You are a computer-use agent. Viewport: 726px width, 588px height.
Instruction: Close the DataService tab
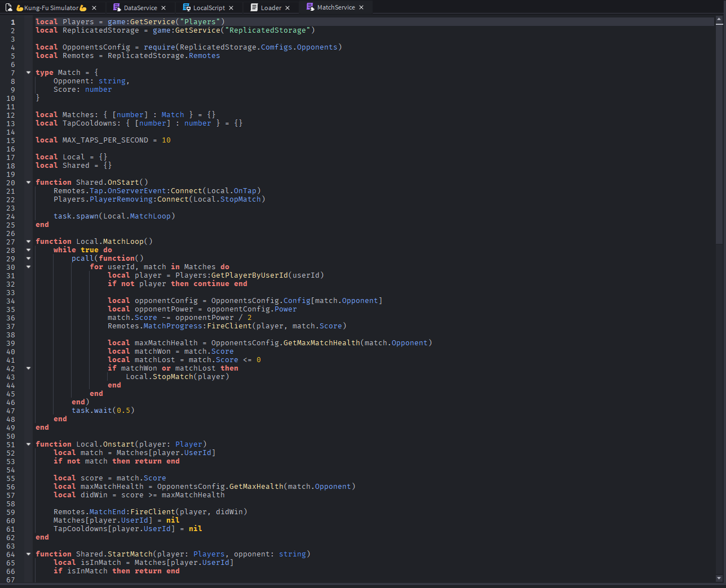click(163, 8)
